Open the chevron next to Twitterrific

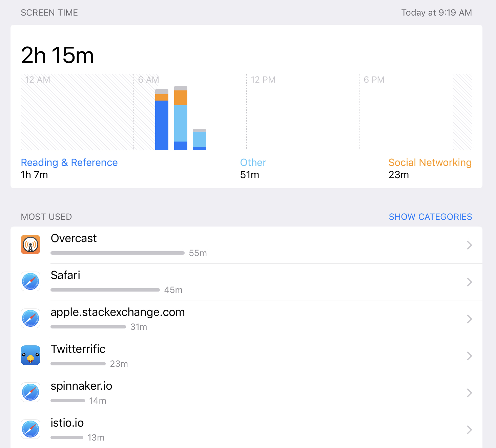[x=470, y=356]
